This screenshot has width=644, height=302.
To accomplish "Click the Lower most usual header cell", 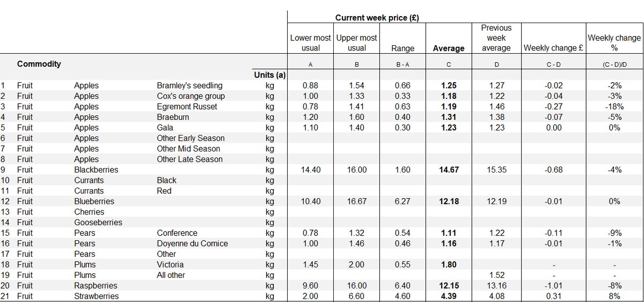I will [x=311, y=43].
